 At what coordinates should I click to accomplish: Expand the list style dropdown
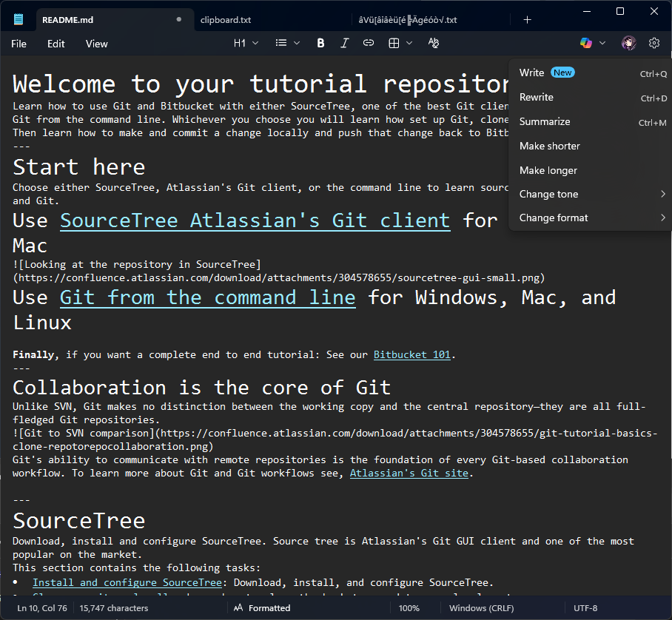pyautogui.click(x=287, y=44)
